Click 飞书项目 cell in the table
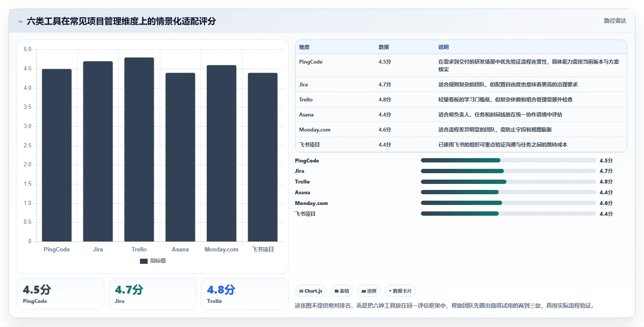The width and height of the screenshot is (644, 327). coord(310,145)
